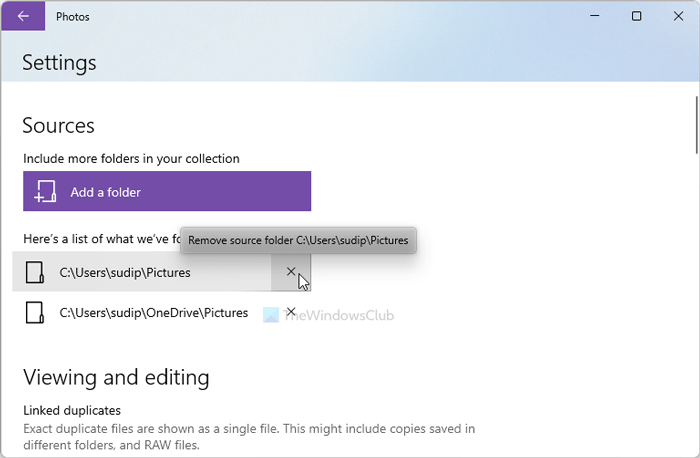Click the Viewing and editing heading

coord(116,377)
